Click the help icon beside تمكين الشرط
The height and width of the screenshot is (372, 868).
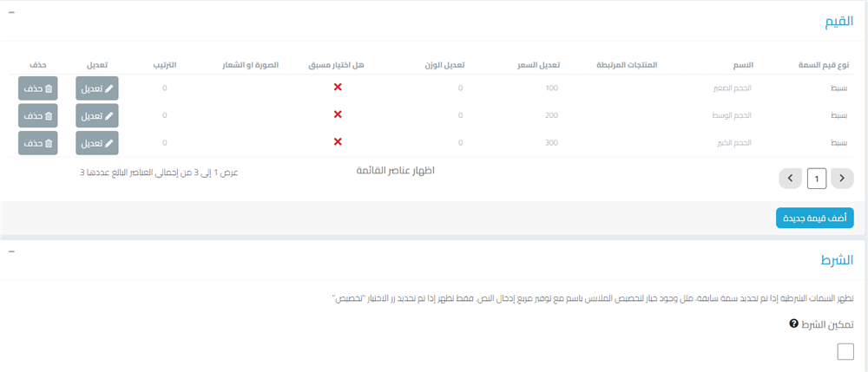pos(793,323)
